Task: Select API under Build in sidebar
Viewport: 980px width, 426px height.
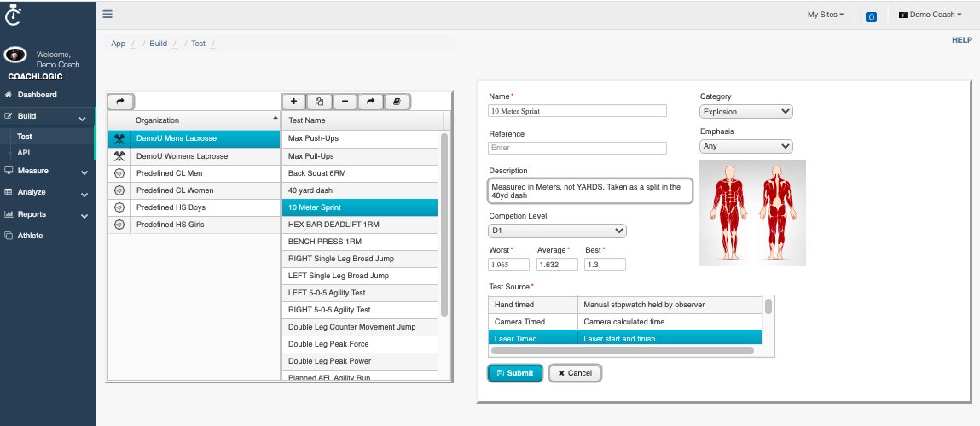Action: [x=24, y=153]
